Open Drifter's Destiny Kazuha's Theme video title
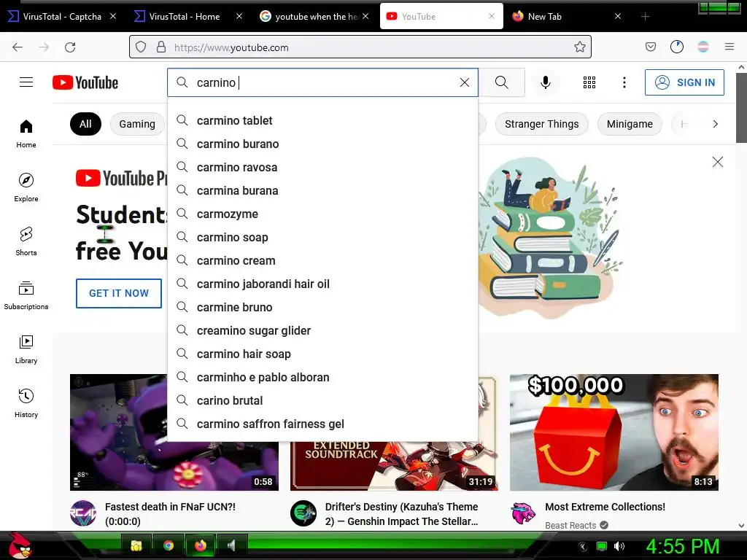 402,514
